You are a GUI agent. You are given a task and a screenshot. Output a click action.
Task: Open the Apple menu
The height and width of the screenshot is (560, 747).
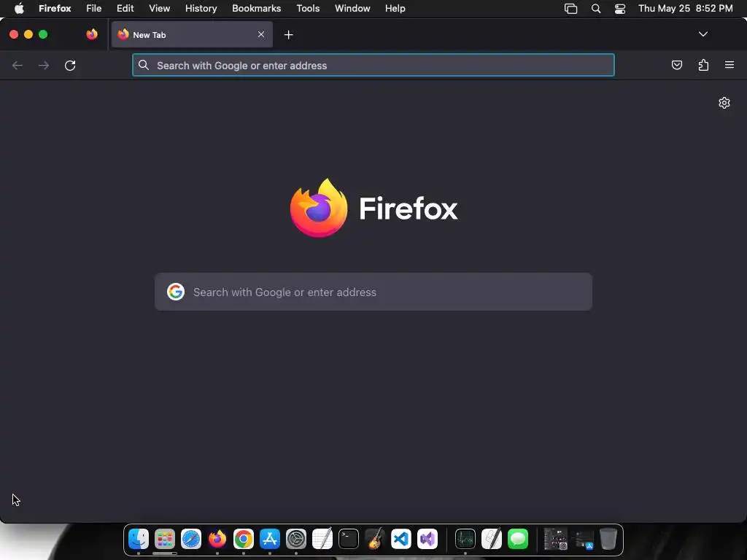pos(19,8)
